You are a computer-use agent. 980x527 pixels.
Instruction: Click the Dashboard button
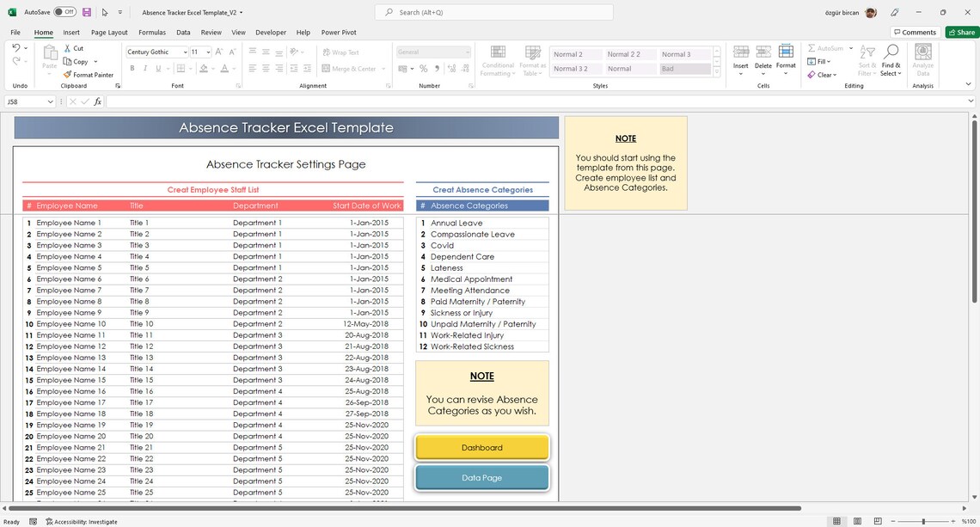[x=481, y=447]
